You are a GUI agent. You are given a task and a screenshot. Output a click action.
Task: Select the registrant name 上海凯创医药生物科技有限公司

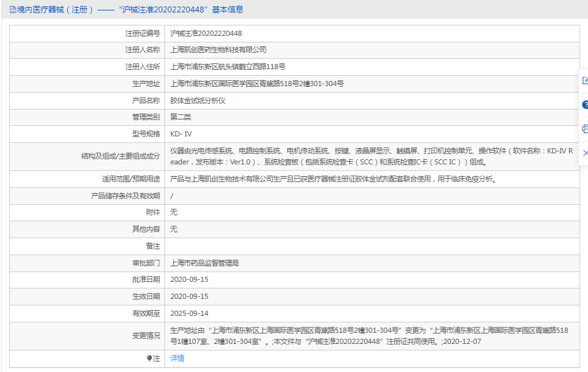218,50
